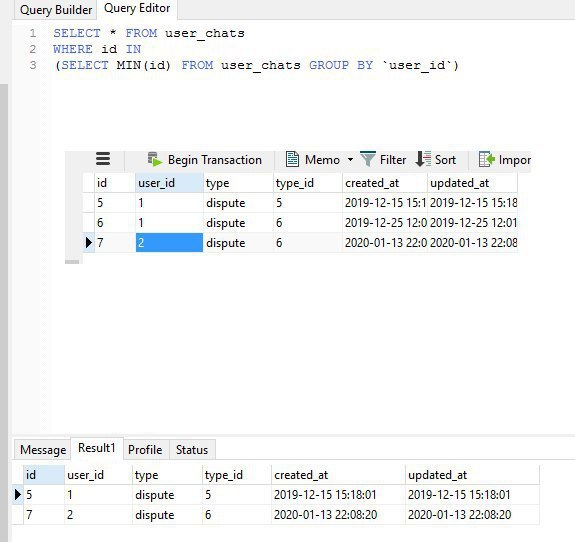Click the Sort button label

click(x=445, y=160)
